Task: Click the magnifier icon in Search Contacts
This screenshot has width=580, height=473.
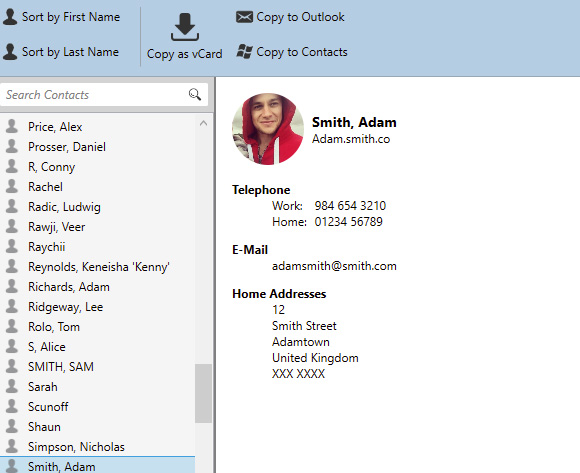Action: point(195,94)
